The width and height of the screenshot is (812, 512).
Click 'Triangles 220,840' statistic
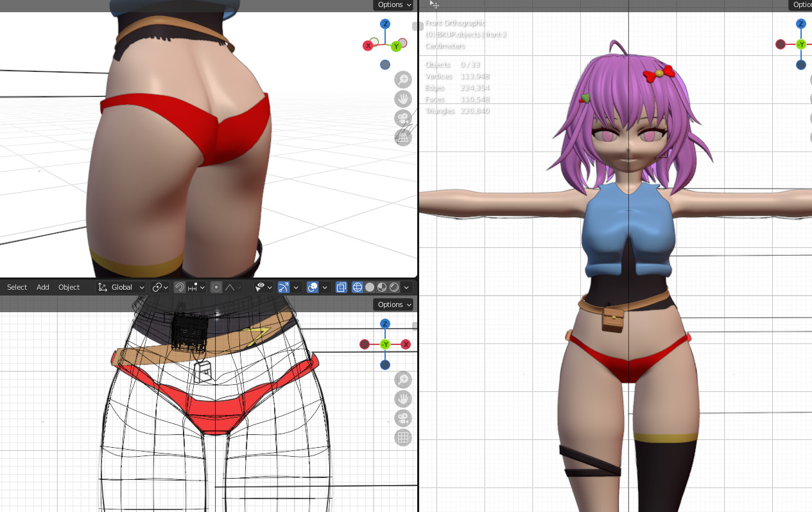click(x=458, y=111)
